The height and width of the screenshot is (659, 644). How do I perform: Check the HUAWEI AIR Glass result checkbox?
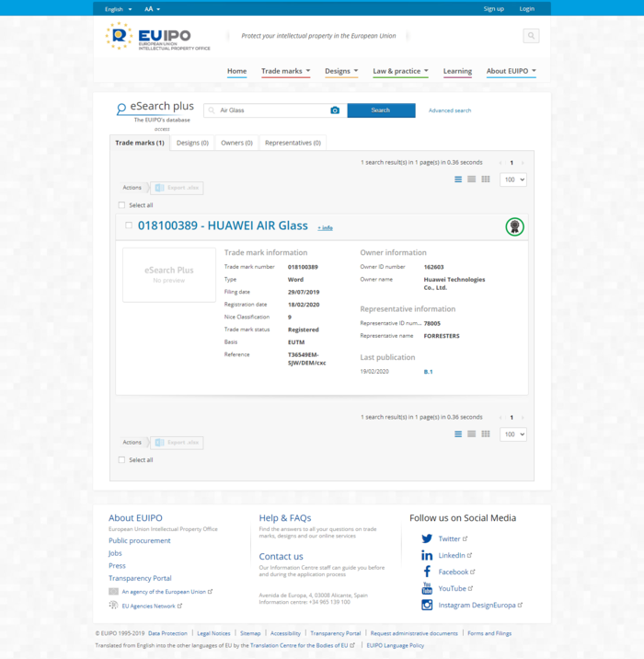pos(129,225)
